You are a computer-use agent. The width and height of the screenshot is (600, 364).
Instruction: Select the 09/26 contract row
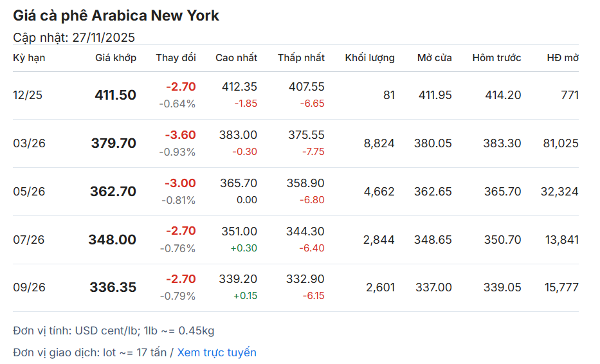pyautogui.click(x=29, y=287)
